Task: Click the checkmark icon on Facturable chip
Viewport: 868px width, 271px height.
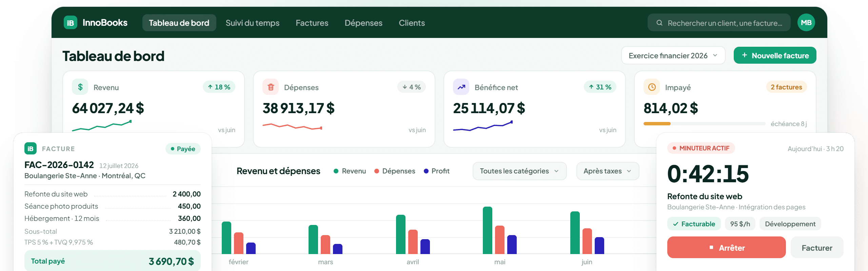Action: 676,224
